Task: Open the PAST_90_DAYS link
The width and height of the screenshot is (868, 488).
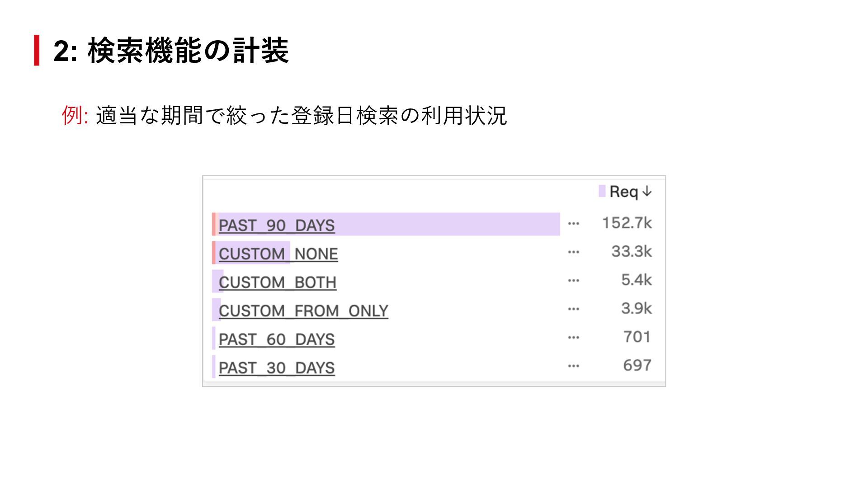Action: tap(276, 225)
